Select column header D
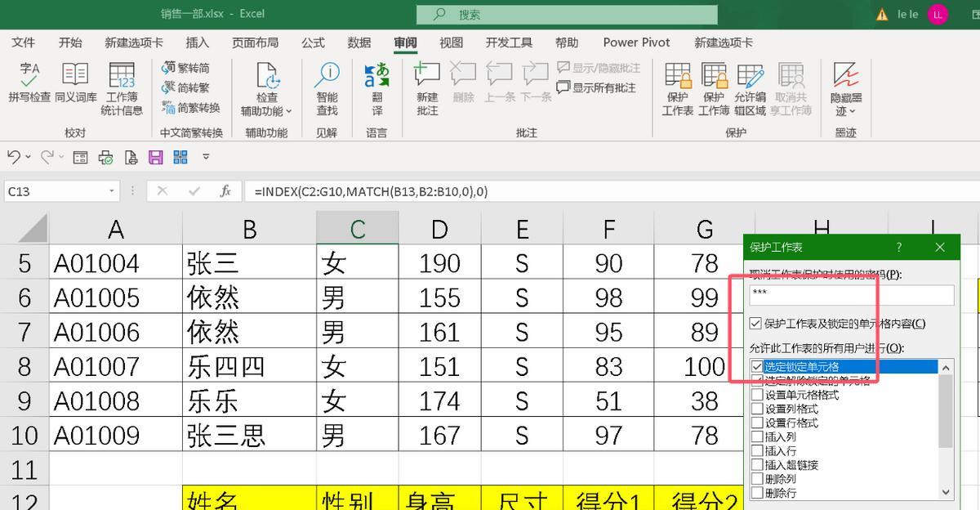The width and height of the screenshot is (980, 510). pyautogui.click(x=439, y=229)
